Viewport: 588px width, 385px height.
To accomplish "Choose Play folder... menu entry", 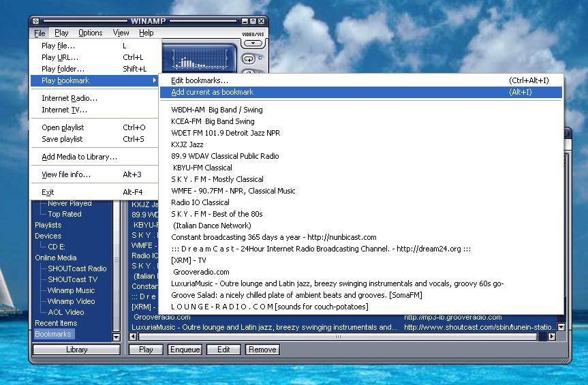I will tap(94, 69).
